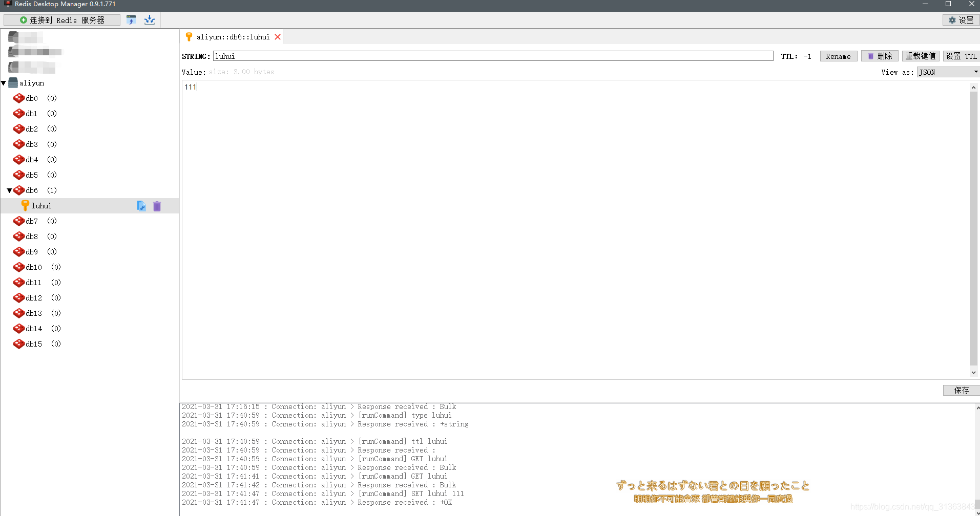Click the log line 'SET luhui 111'
This screenshot has height=516, width=980.
(x=323, y=493)
